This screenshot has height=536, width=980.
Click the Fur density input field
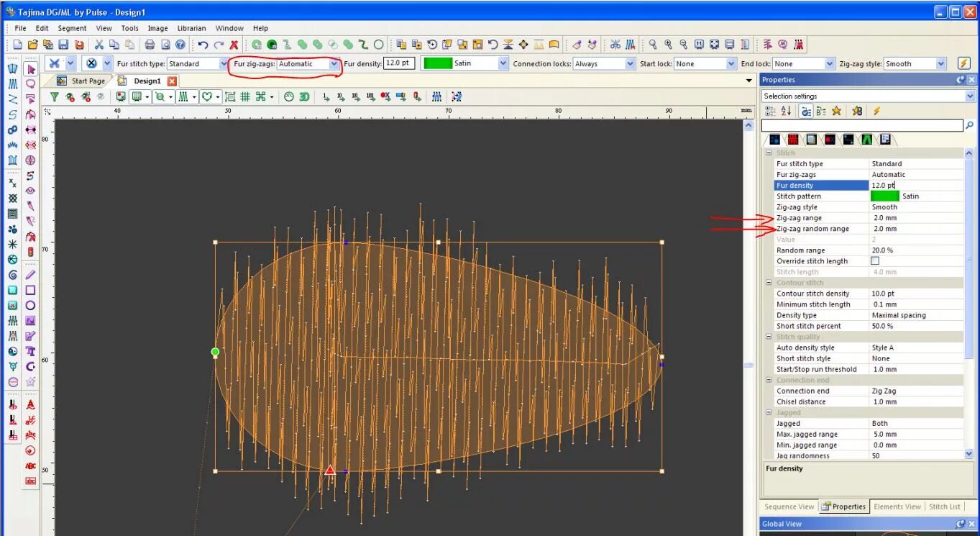[399, 63]
